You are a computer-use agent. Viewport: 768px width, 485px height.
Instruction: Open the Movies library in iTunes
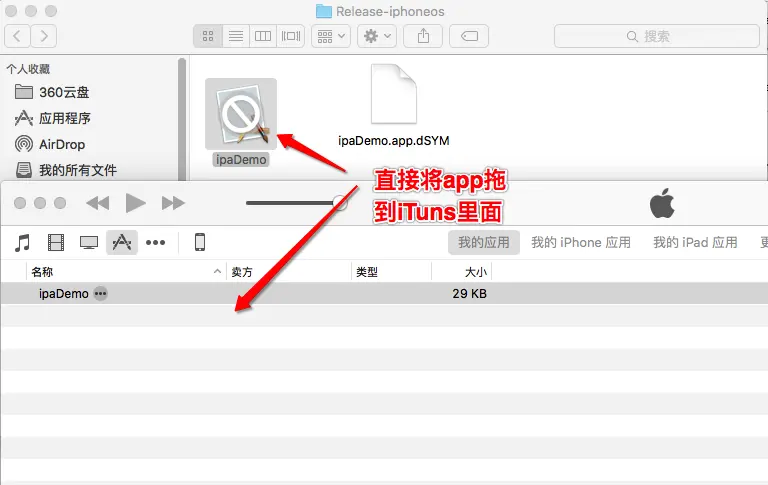click(56, 242)
